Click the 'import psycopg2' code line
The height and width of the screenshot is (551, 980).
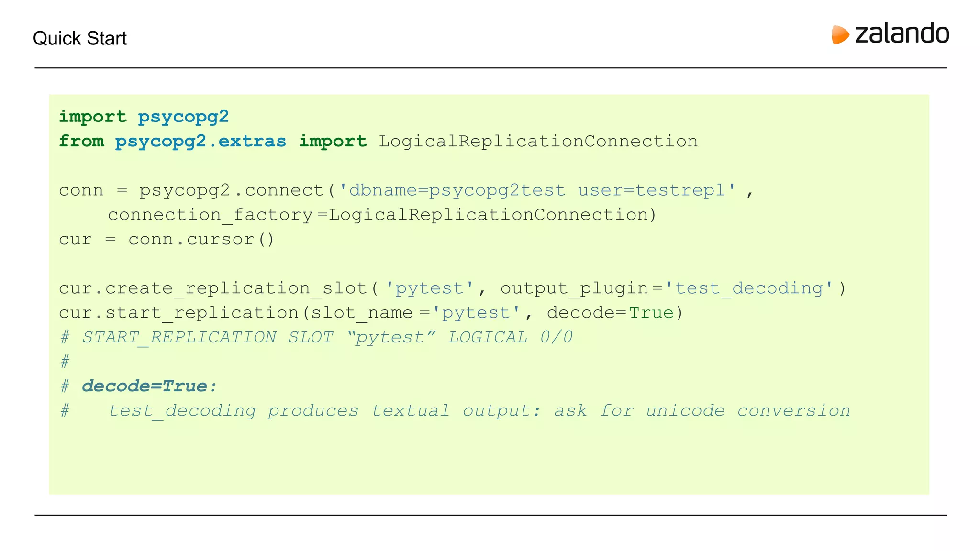pos(144,117)
